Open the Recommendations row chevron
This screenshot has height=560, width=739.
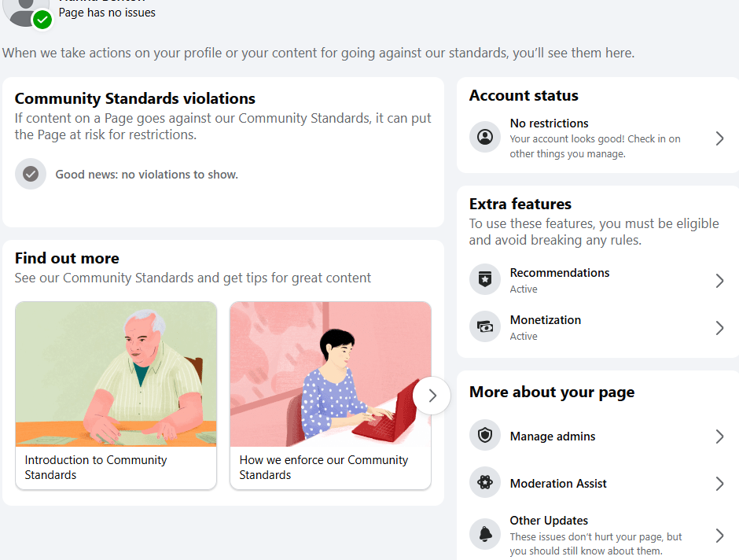click(719, 281)
